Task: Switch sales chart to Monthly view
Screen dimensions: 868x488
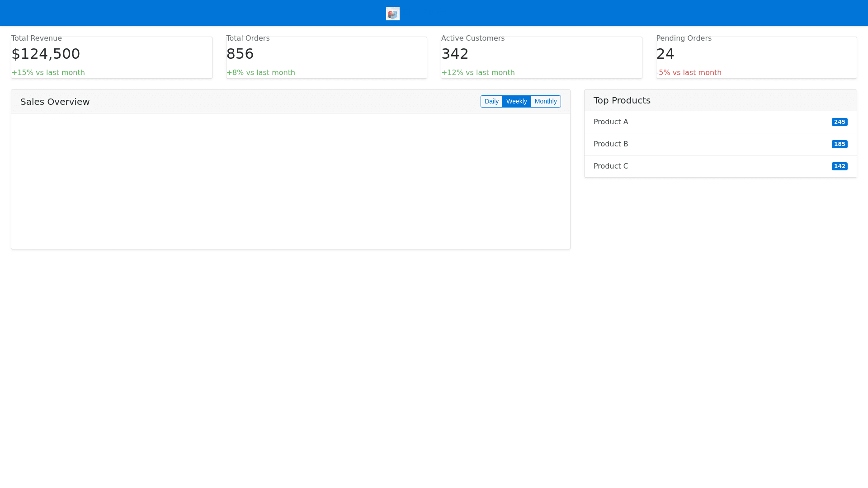Action: pyautogui.click(x=546, y=101)
